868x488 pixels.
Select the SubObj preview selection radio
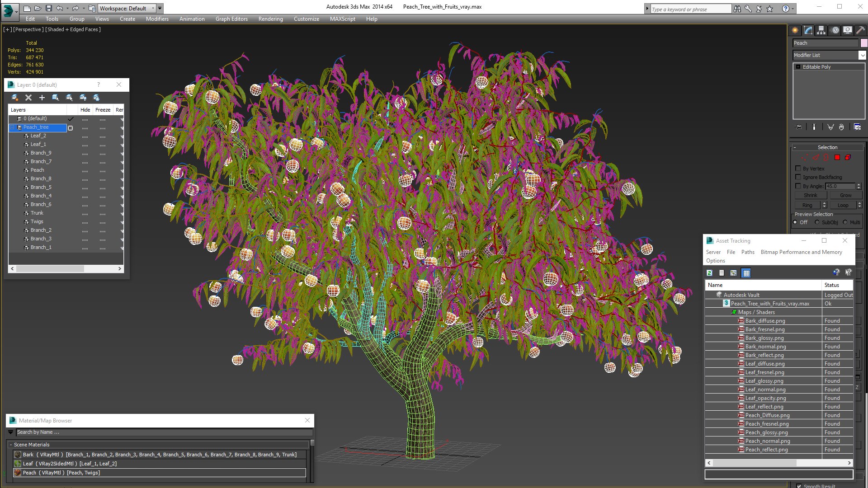click(x=817, y=222)
